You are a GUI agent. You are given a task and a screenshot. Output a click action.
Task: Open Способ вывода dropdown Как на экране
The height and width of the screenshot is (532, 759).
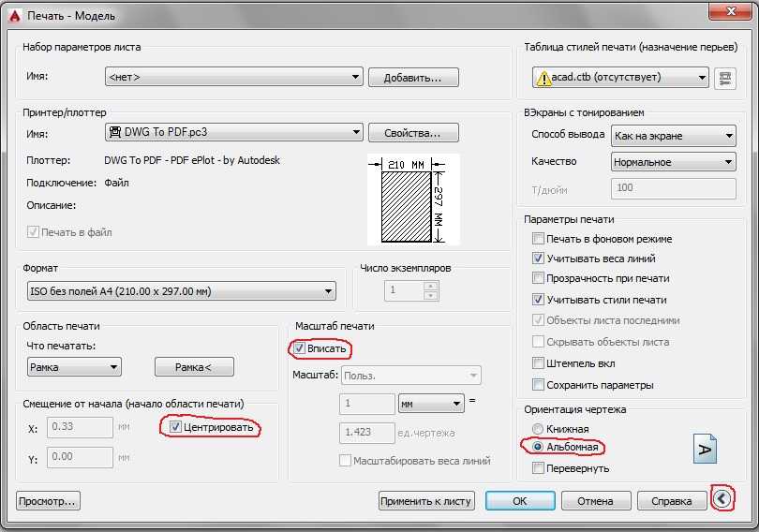click(x=674, y=136)
